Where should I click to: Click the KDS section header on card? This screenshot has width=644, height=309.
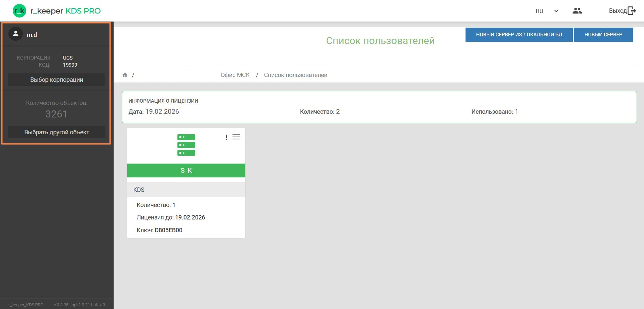coord(186,190)
